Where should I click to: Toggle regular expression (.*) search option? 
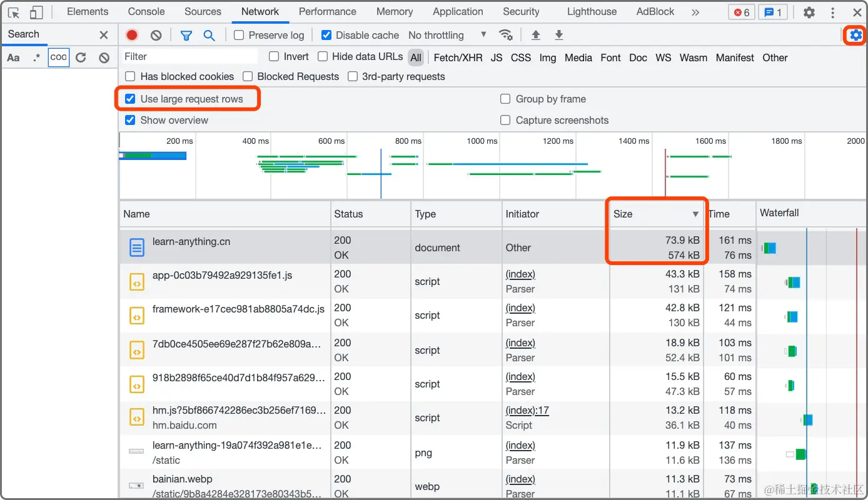(36, 57)
